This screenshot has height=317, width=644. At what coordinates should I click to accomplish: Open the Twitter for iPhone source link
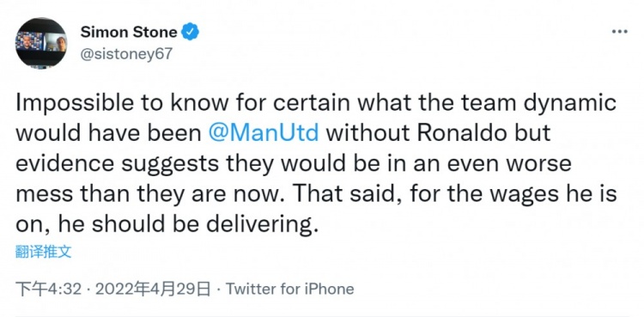[x=289, y=289]
